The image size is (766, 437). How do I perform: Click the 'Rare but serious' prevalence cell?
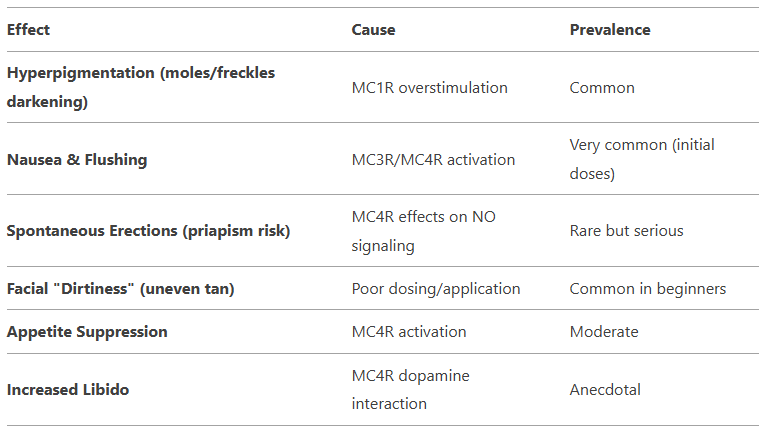(x=626, y=231)
